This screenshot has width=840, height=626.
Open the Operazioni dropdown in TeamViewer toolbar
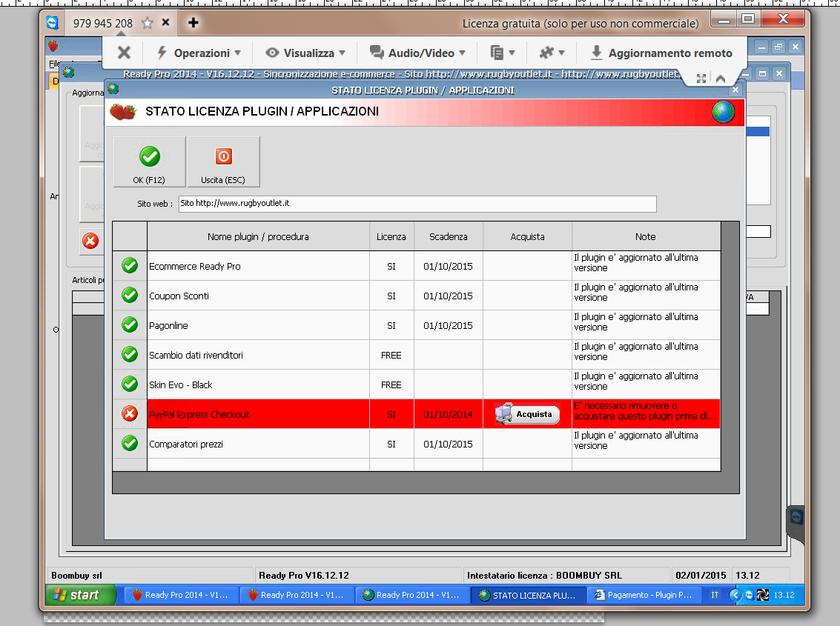pos(199,53)
